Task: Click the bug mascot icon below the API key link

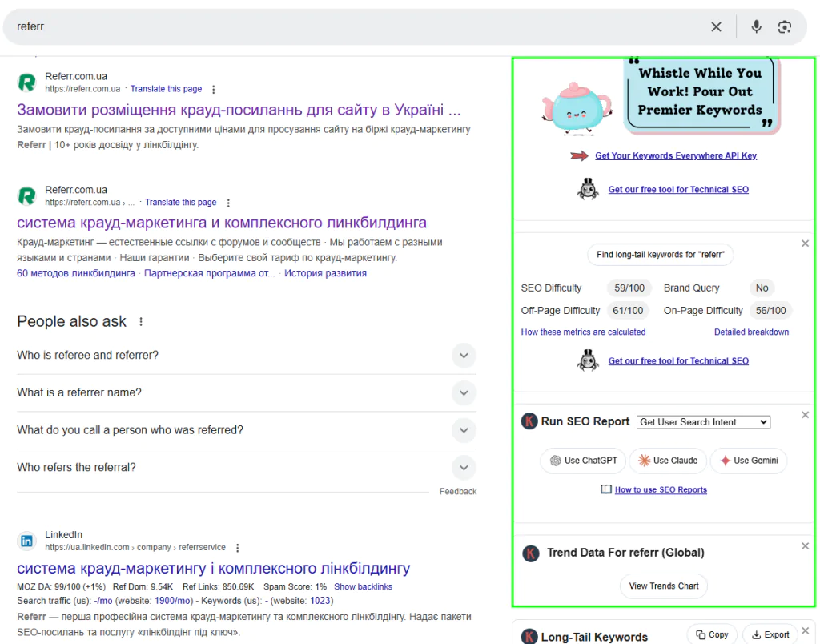Action: pyautogui.click(x=588, y=189)
